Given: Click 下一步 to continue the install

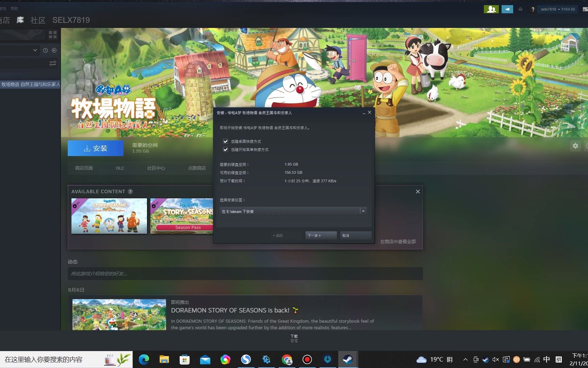Looking at the screenshot, I should coord(321,235).
